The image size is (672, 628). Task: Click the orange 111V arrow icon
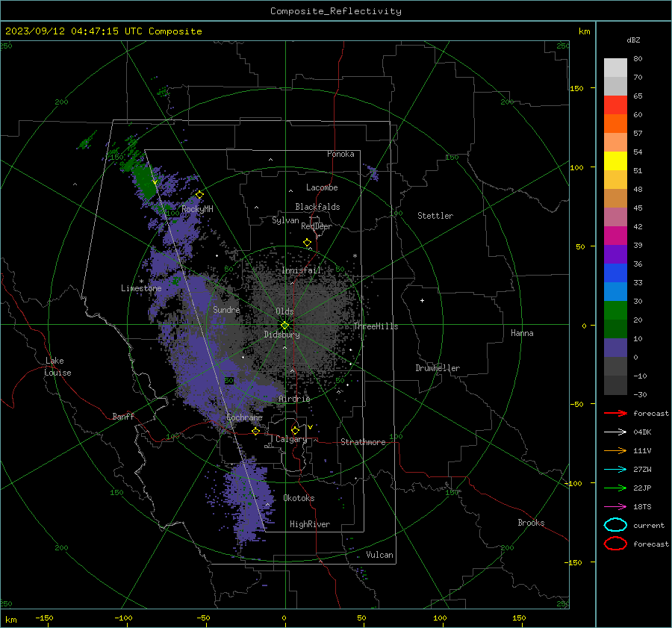615,450
